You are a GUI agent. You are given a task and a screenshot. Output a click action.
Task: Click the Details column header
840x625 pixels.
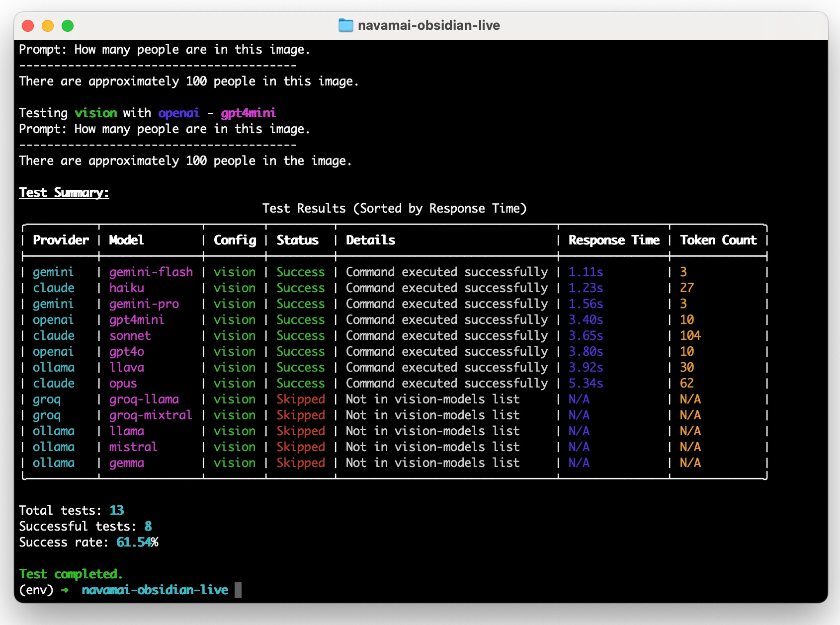click(370, 240)
